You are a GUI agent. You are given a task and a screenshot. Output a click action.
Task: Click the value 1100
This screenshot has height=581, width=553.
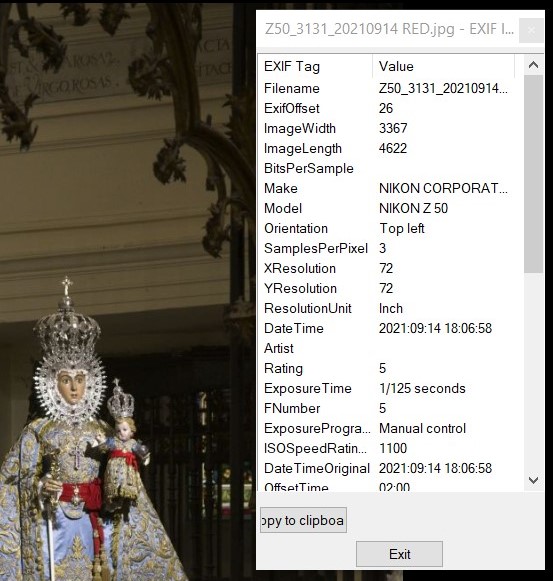(x=393, y=449)
